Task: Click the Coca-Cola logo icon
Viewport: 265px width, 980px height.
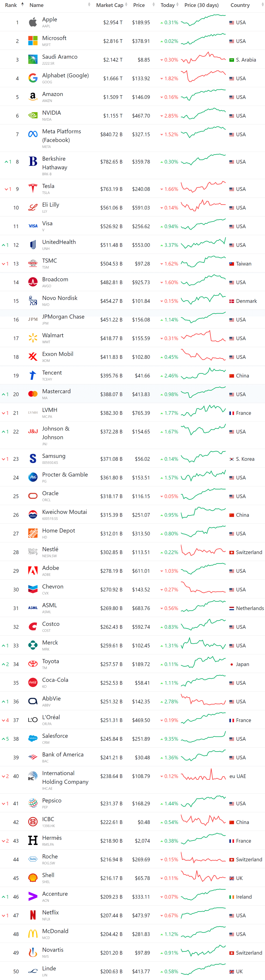Action: [33, 683]
